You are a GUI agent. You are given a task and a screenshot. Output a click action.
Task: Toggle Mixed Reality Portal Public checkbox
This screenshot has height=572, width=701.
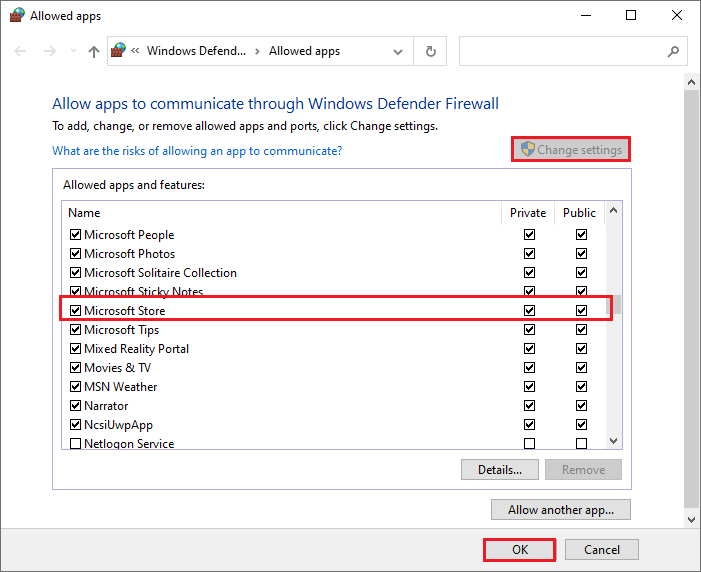point(581,348)
